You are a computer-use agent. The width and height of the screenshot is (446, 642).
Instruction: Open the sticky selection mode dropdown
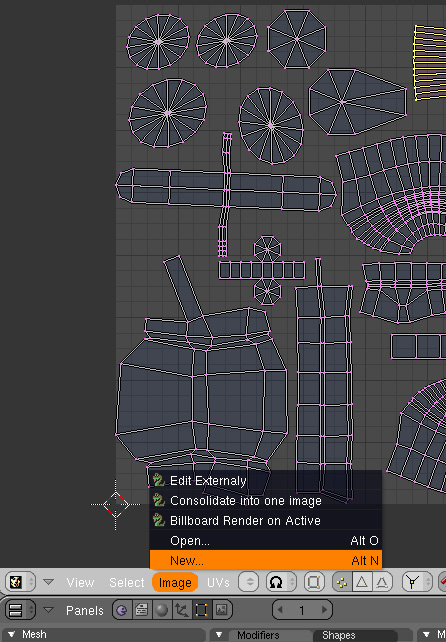click(x=417, y=582)
